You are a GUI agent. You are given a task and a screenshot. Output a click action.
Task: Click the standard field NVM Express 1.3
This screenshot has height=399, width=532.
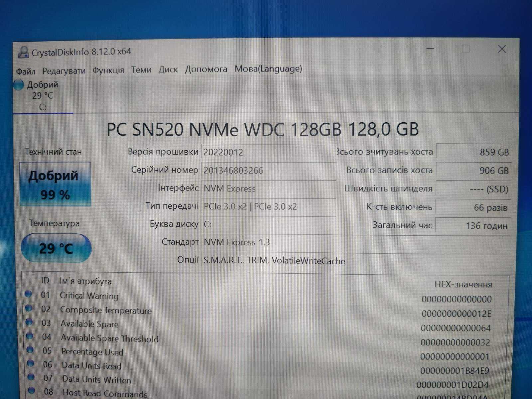(x=356, y=242)
